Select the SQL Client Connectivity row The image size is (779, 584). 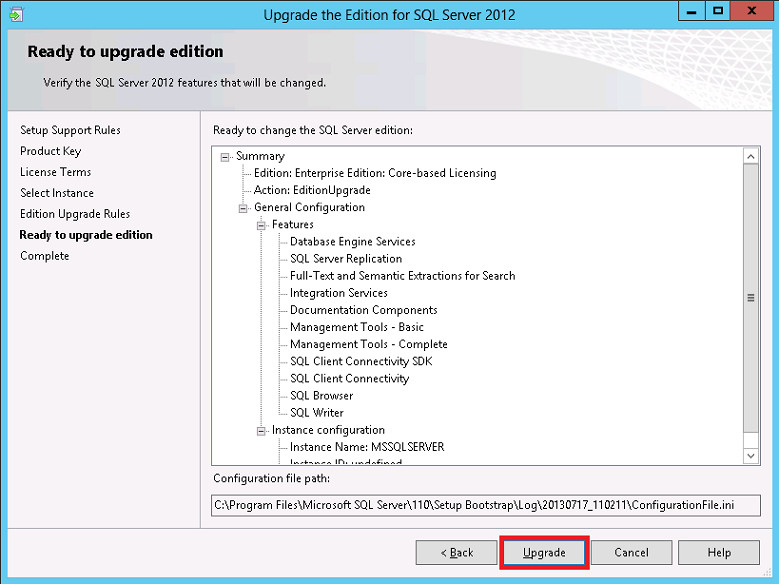[350, 379]
